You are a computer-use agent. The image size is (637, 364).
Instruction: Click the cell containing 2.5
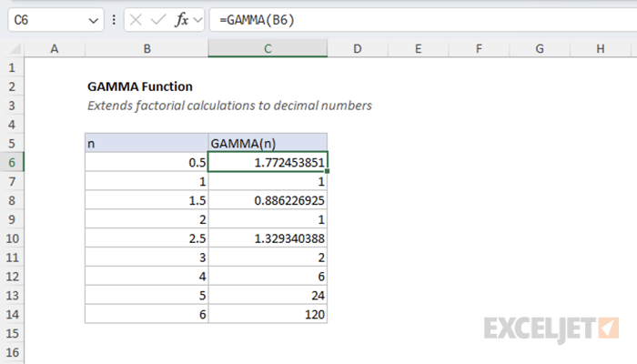(x=147, y=238)
